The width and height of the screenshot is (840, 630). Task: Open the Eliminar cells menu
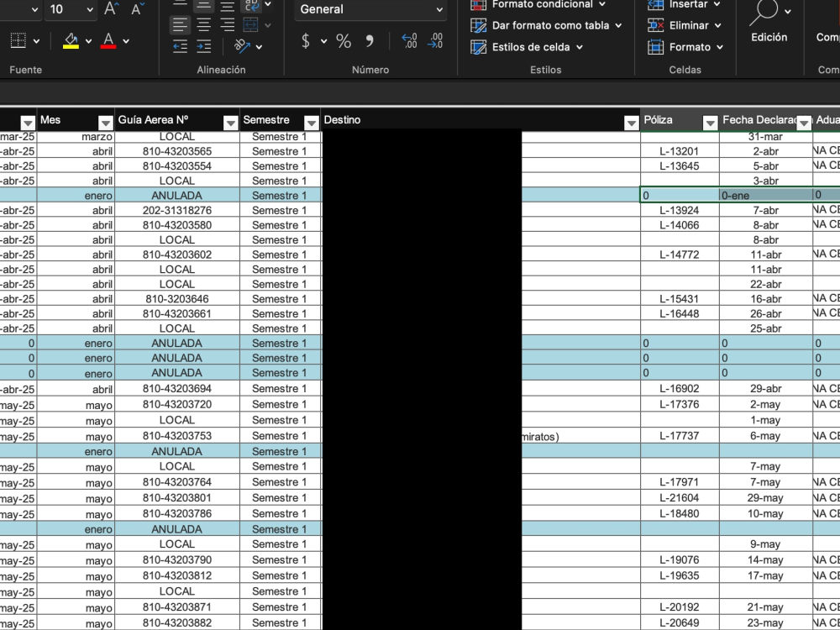(x=685, y=25)
